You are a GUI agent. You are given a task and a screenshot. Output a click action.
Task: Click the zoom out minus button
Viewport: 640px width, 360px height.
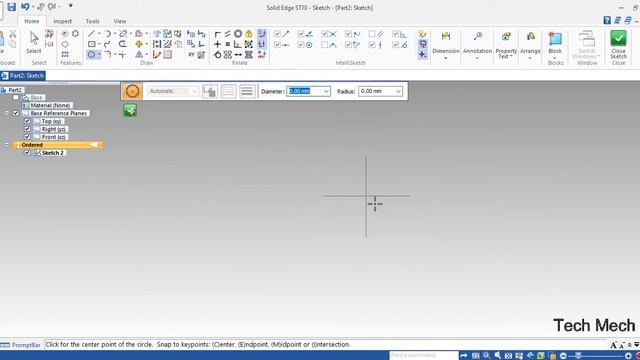tap(563, 356)
